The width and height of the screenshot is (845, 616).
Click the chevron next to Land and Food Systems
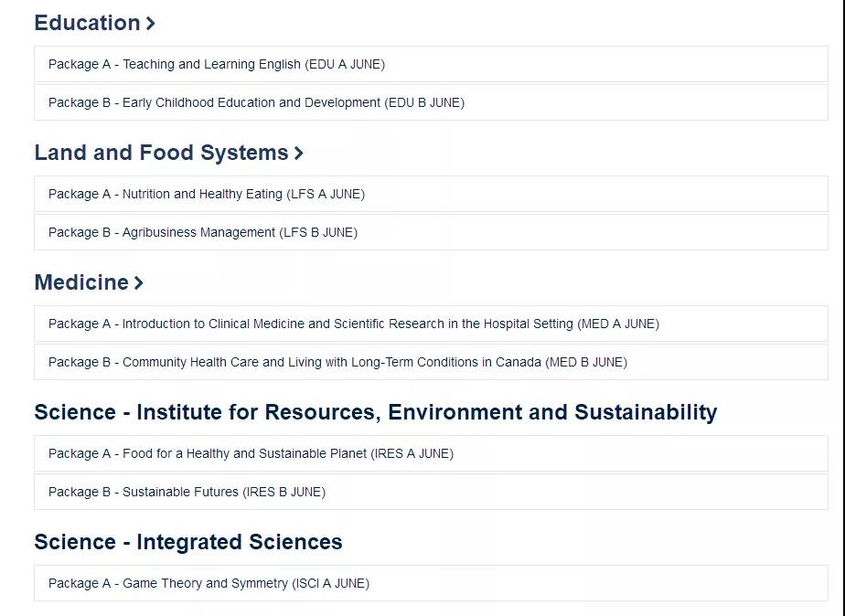click(298, 153)
